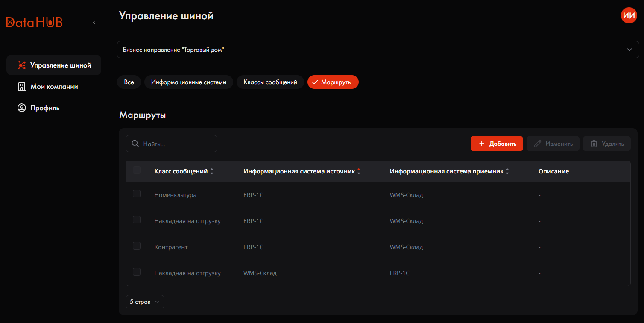The height and width of the screenshot is (323, 644).
Task: Check the Накладная на отгрузку ERP-1C source row checkbox
Action: tap(137, 220)
